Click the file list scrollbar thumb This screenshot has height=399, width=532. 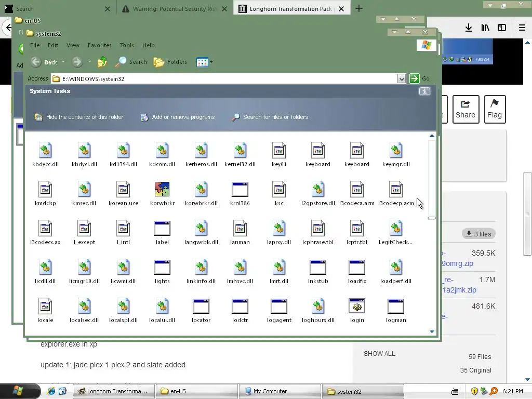click(x=432, y=218)
